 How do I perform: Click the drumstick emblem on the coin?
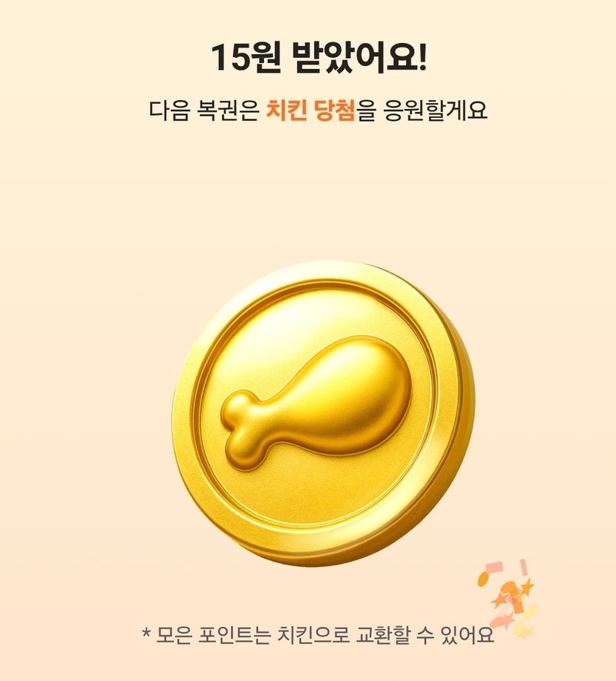316,404
